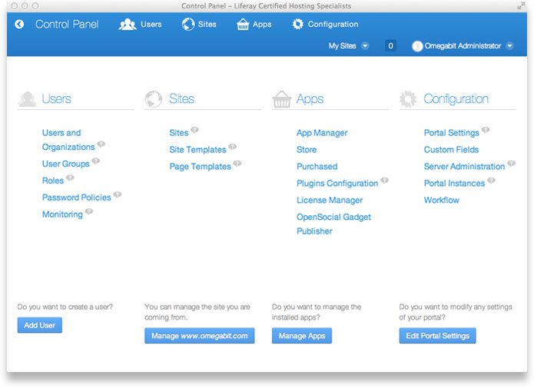Screen dimensions: 534x392
Task: Open the Password Policies link
Action: coord(77,198)
